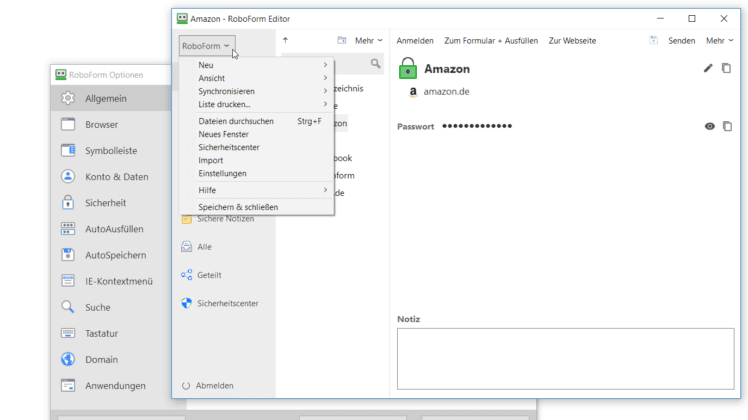
Task: Open the Mehr dropdown at top right
Action: 719,41
